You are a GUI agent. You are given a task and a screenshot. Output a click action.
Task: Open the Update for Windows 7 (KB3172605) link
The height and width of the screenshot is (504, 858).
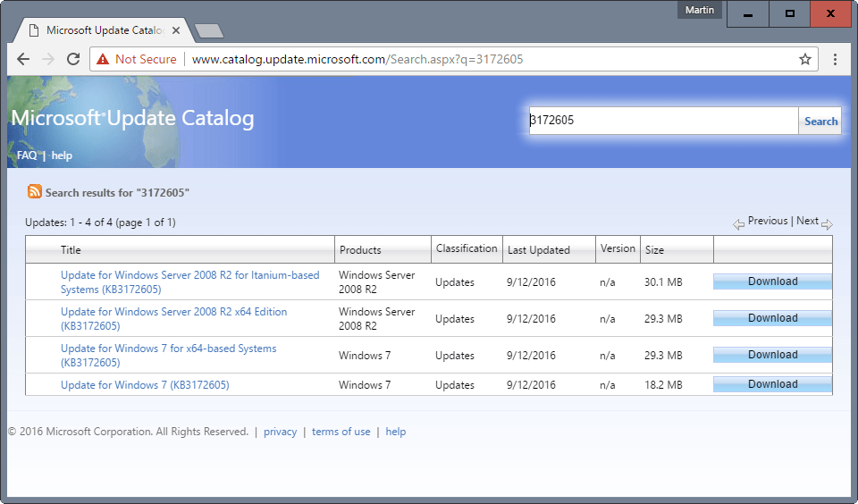coord(145,385)
